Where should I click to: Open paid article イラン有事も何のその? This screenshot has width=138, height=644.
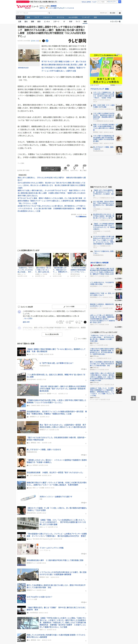coord(102,283)
